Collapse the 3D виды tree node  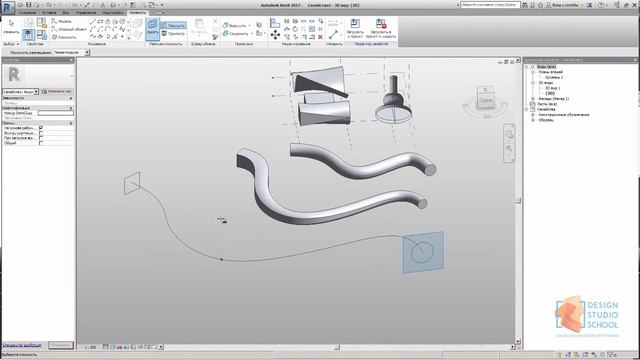point(533,82)
